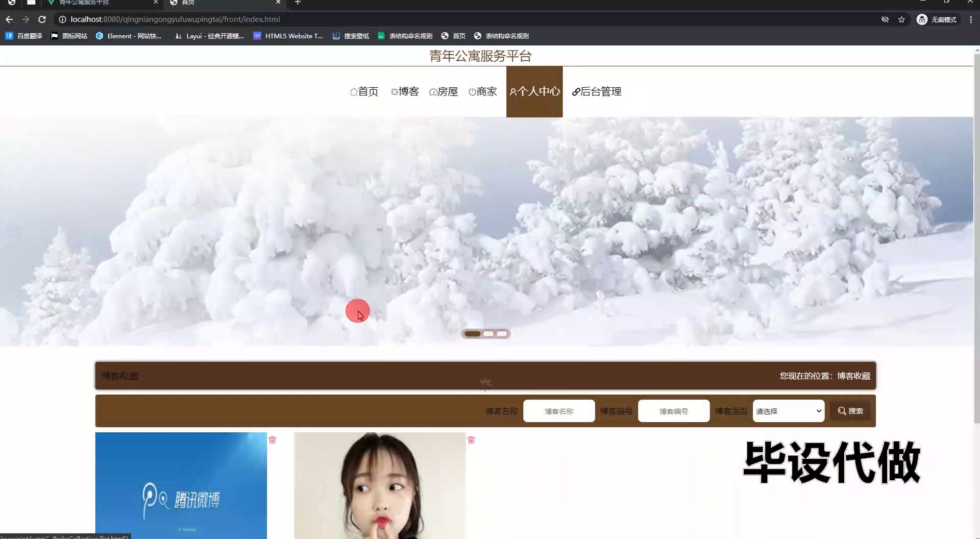Expand the 博客类型 请选择 dropdown

tap(789, 411)
